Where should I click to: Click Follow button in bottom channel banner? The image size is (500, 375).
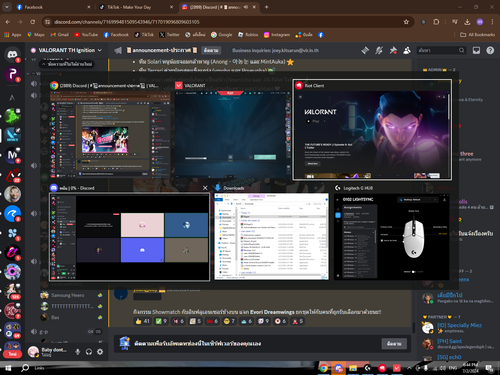pos(394,344)
